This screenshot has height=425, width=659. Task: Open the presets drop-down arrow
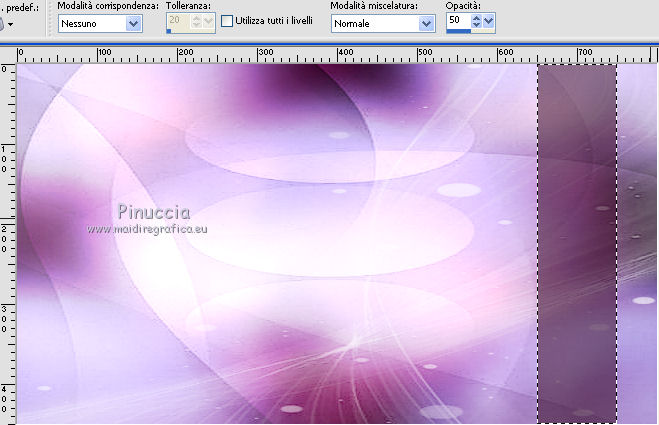tap(10, 25)
